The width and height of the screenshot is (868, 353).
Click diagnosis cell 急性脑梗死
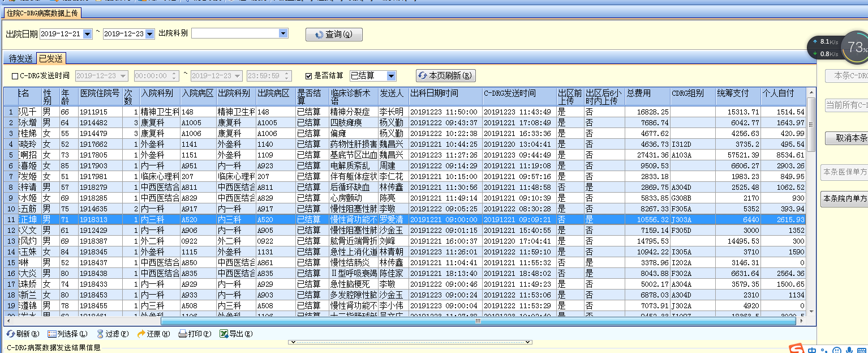click(x=353, y=284)
